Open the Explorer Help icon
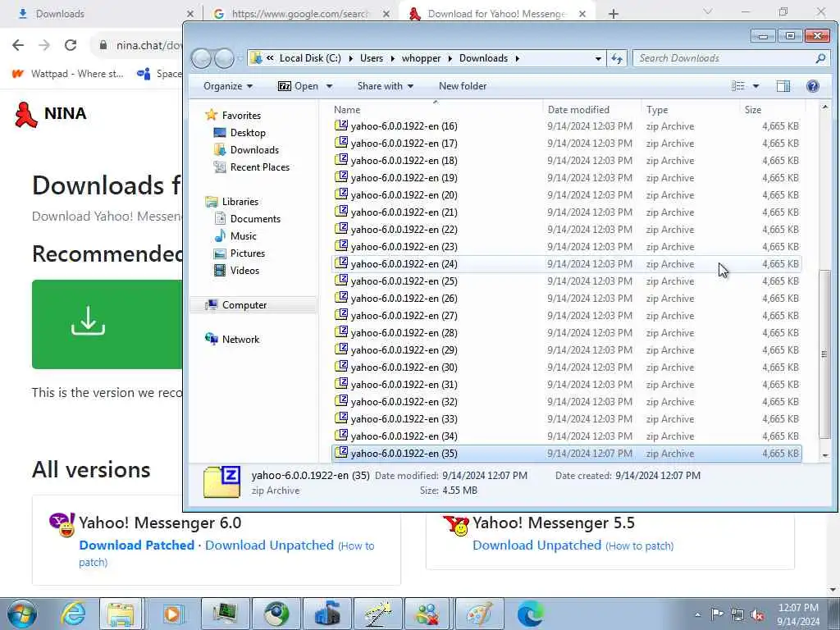Screen dimensions: 840x630 point(813,86)
